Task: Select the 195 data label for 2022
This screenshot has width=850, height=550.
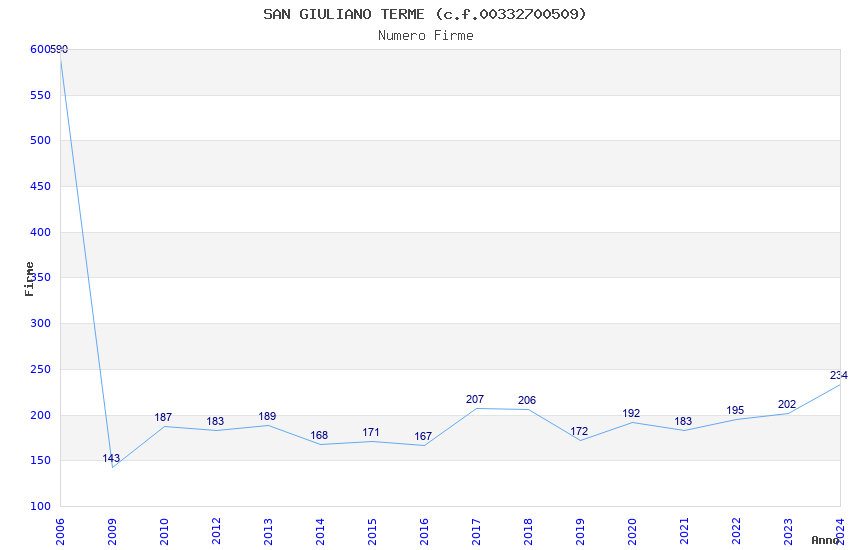Action: [735, 410]
